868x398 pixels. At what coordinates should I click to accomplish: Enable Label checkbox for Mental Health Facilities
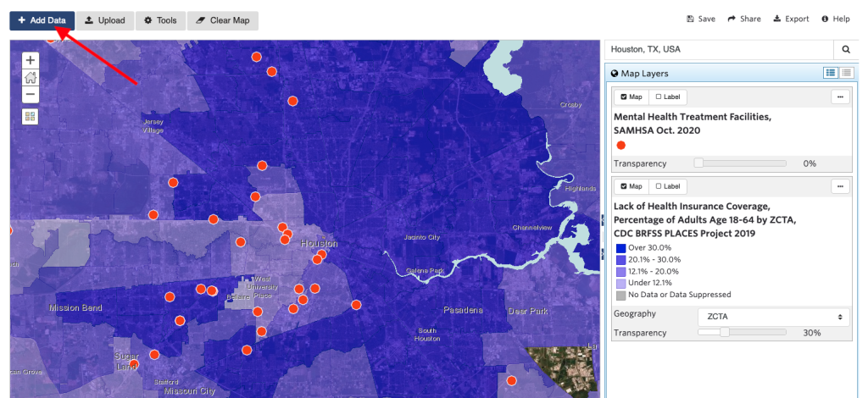(668, 97)
